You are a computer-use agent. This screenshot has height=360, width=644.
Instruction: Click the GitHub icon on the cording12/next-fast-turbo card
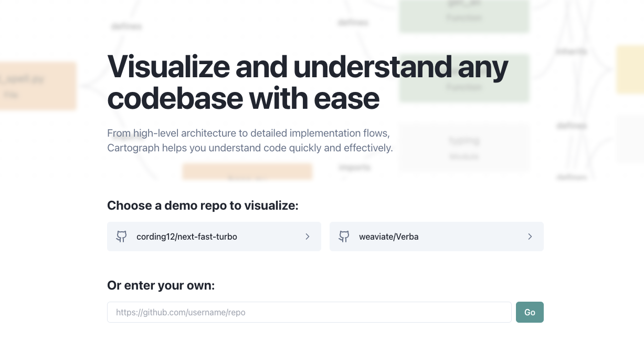click(x=121, y=236)
